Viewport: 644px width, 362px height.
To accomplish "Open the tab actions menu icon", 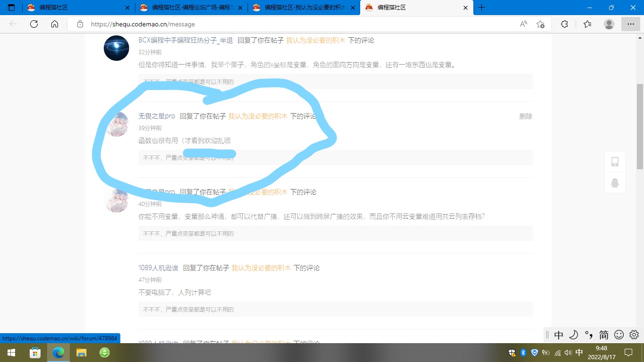I will [x=11, y=8].
